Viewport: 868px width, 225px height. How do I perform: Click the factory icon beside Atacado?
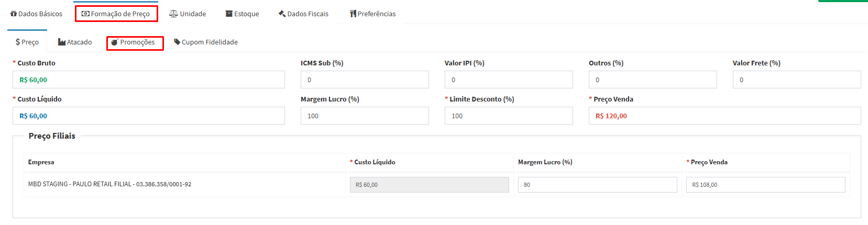tap(62, 42)
